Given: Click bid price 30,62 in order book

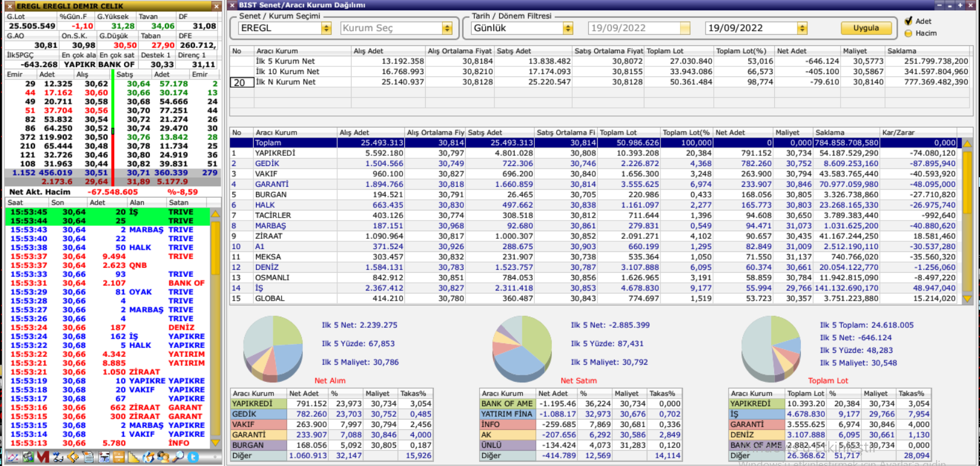Looking at the screenshot, I should 96,84.
